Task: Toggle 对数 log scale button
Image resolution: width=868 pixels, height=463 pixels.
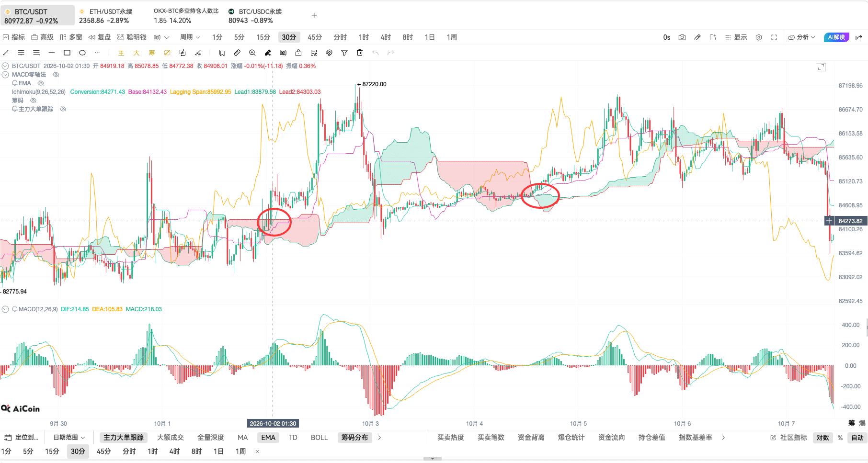Action: (x=823, y=438)
